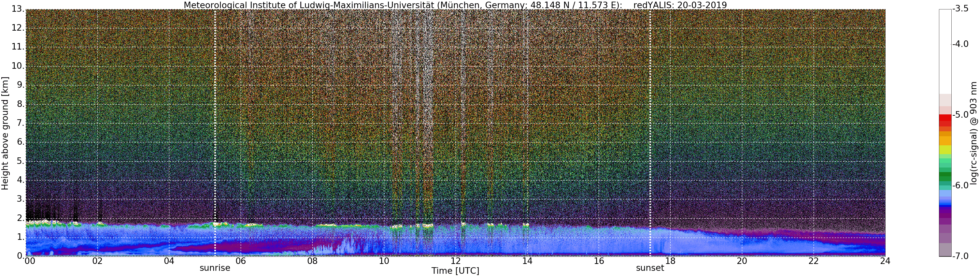Click the 'sunrise' label below the time axis

coord(215,268)
